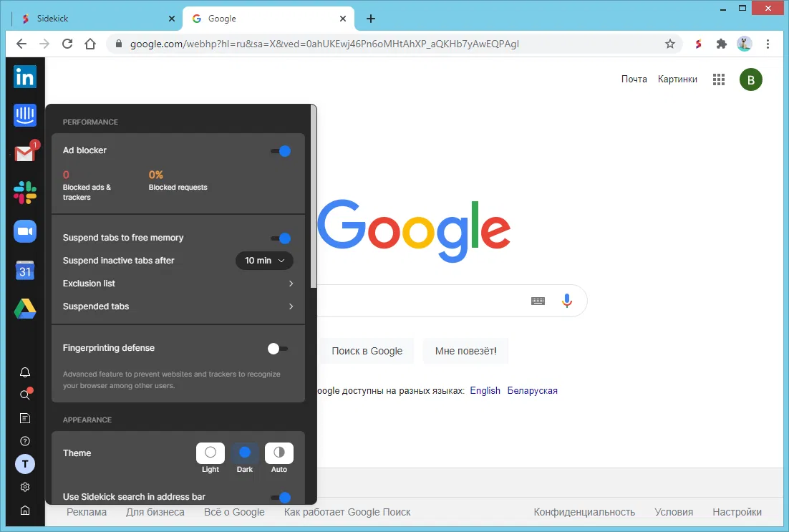Open the Настройки footer link
Screen dimensions: 789x532
pyautogui.click(x=737, y=512)
